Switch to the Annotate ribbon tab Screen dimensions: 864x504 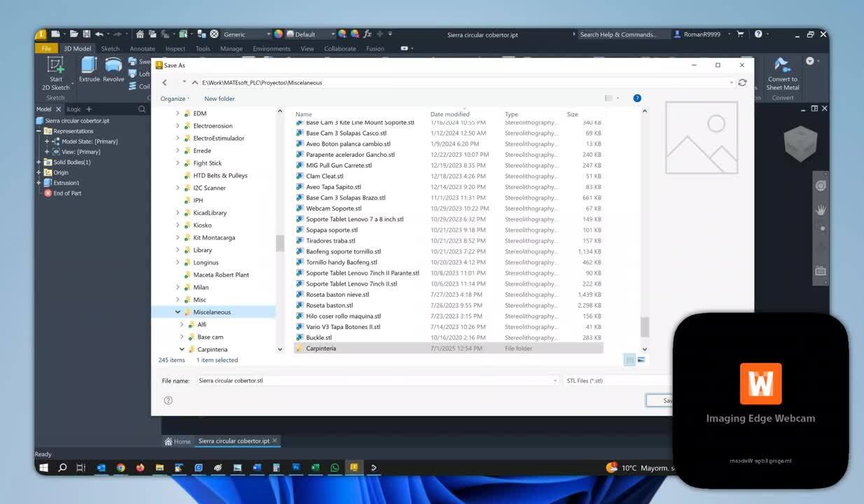(x=142, y=48)
